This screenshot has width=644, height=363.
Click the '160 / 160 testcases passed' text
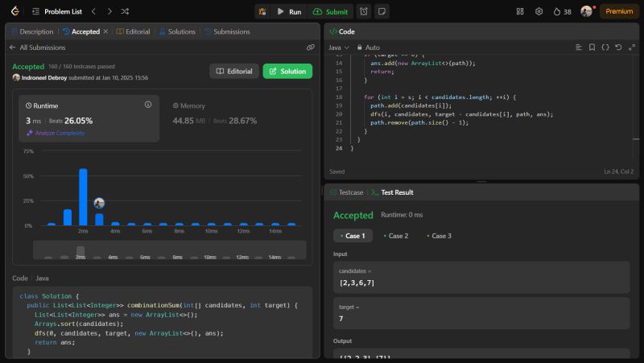click(82, 66)
